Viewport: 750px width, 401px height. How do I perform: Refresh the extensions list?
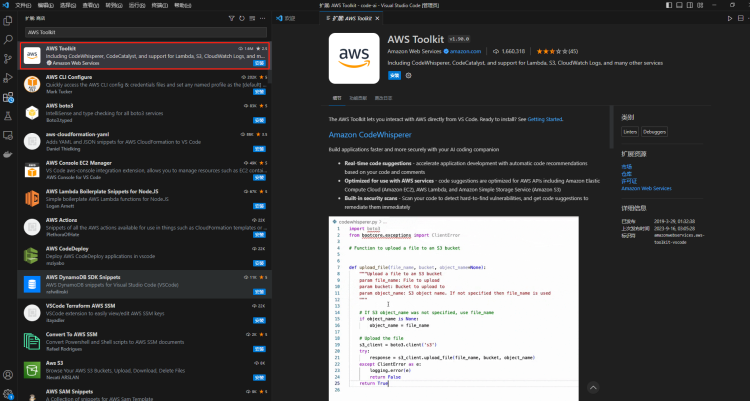click(x=242, y=18)
